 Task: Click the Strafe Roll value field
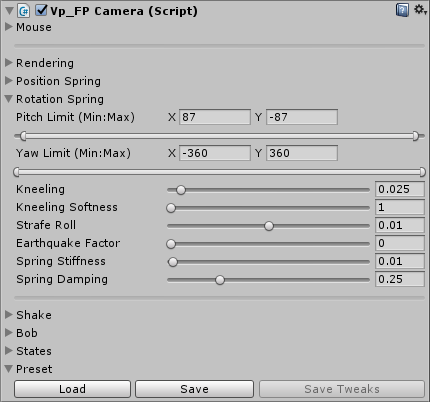click(x=400, y=225)
